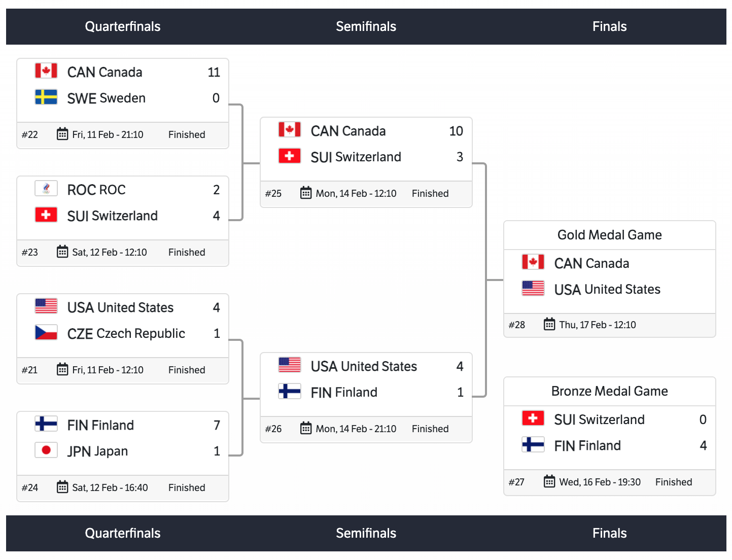Click Czech Republic flag icon

(46, 332)
